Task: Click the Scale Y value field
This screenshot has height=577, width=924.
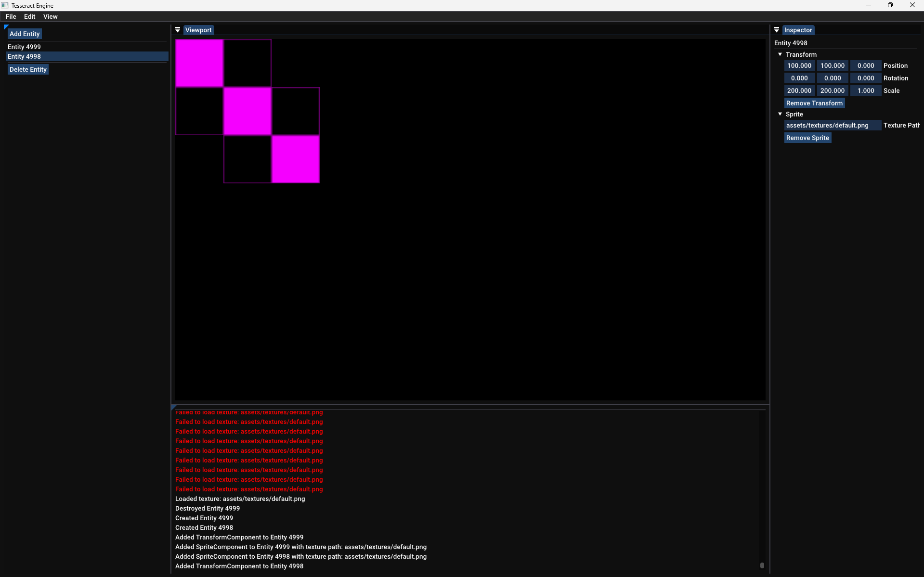Action: pyautogui.click(x=833, y=90)
